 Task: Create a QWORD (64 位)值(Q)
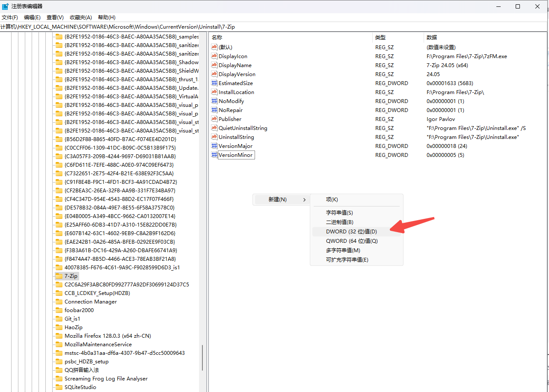(x=356, y=241)
